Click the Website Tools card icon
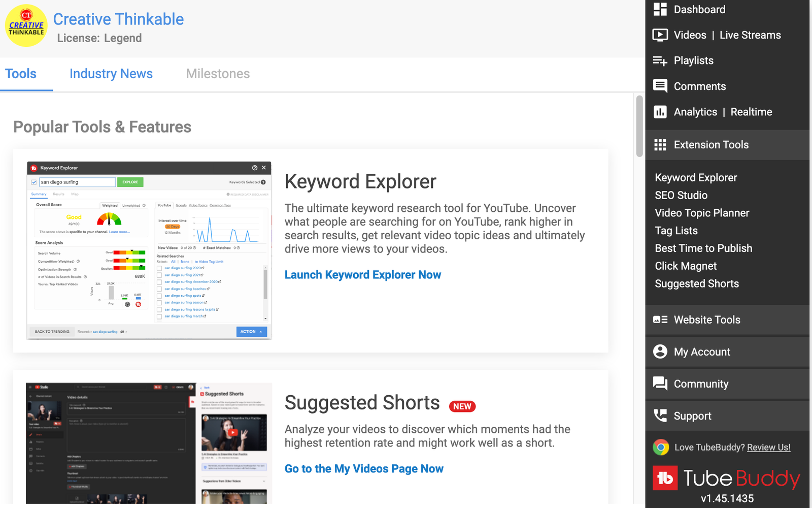Screen dimensions: 812x508 coord(660,320)
